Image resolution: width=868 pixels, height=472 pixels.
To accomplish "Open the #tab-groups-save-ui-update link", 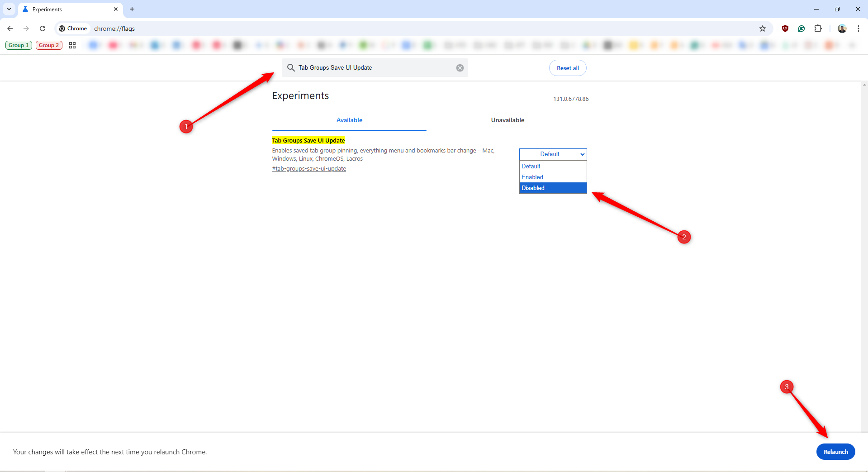I will (309, 168).
